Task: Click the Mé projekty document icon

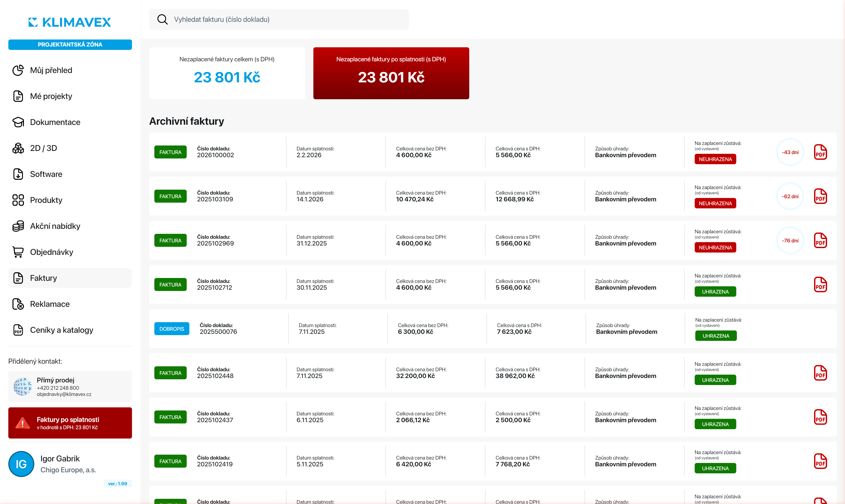Action: point(18,96)
